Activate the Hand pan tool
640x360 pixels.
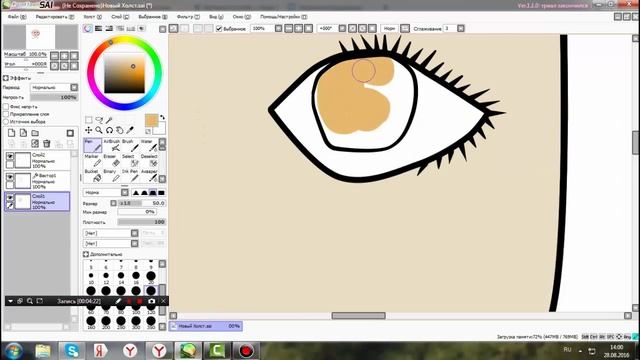[x=120, y=130]
